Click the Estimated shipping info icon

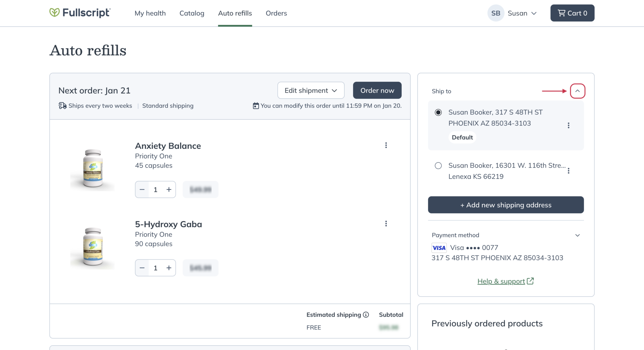pos(366,315)
